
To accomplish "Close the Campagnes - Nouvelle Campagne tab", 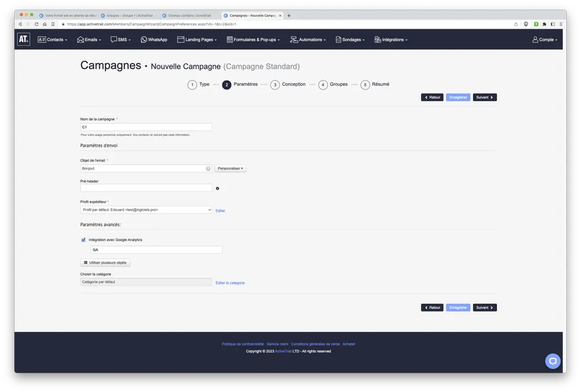I will click(x=280, y=15).
